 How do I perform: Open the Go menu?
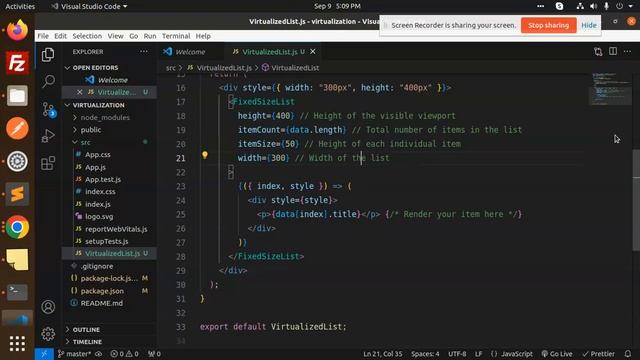coord(133,36)
